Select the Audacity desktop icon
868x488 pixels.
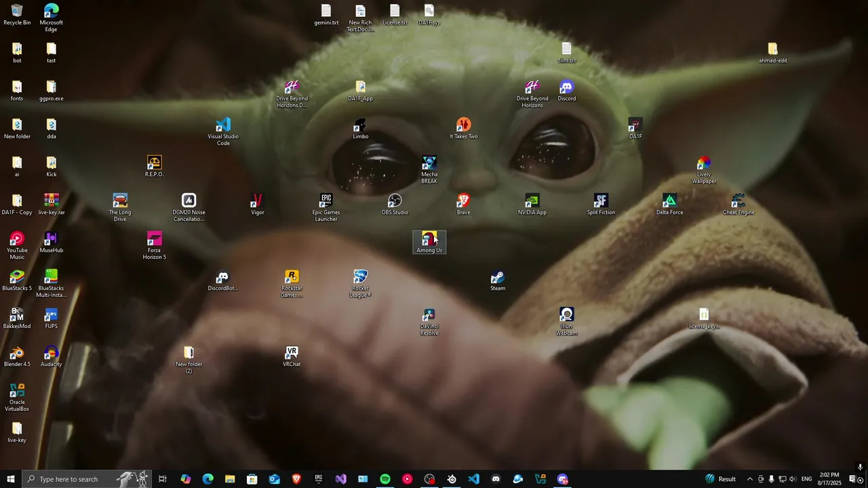click(51, 357)
